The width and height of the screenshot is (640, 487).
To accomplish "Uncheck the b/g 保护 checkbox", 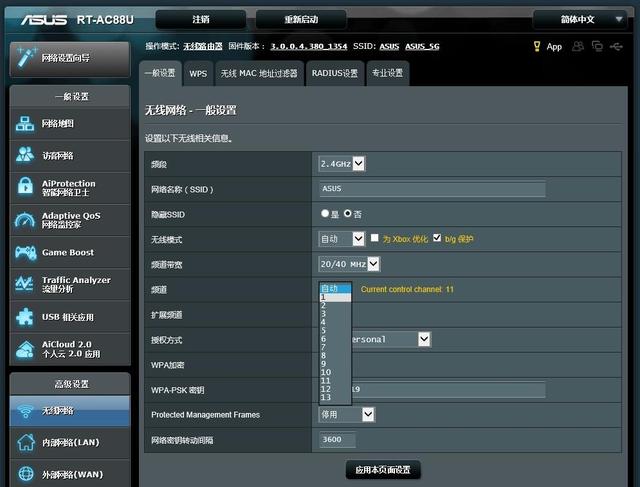I will (437, 239).
